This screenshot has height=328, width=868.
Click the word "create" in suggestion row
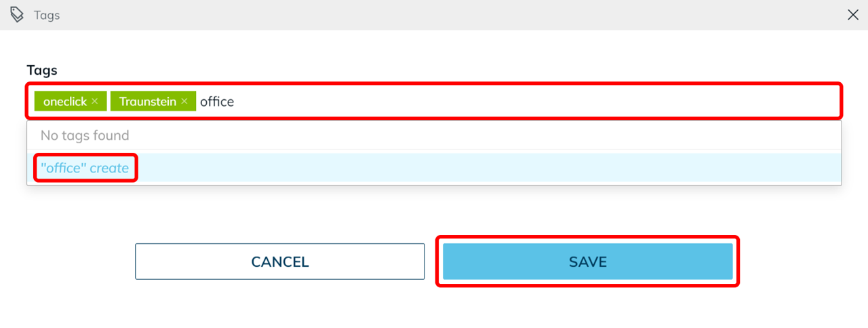click(x=108, y=168)
